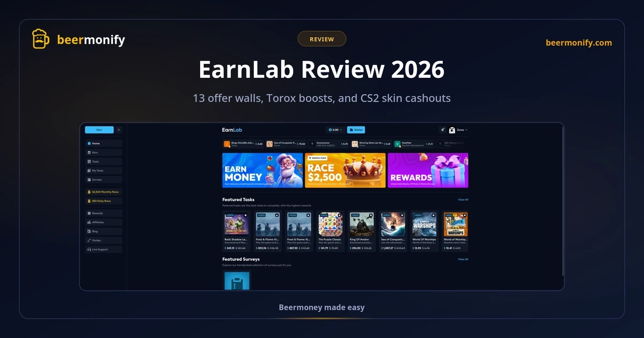
Task: Click the Rewards gift box banner
Action: [428, 170]
